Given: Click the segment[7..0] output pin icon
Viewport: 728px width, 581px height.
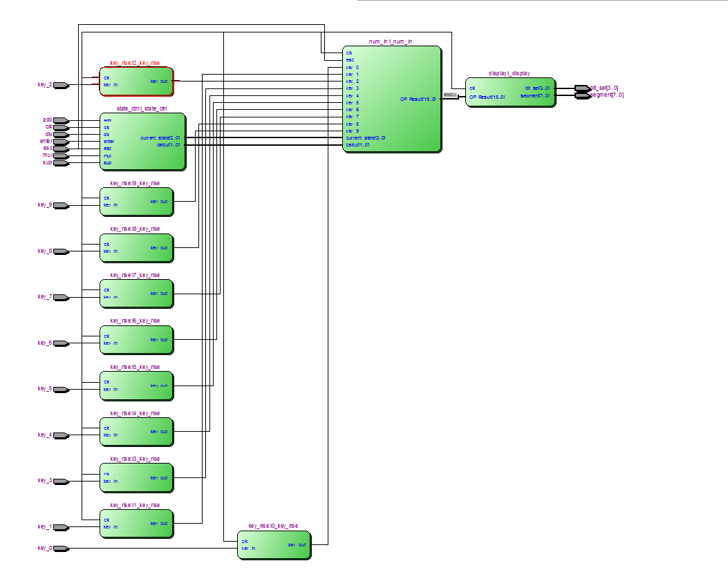Looking at the screenshot, I should point(581,97).
